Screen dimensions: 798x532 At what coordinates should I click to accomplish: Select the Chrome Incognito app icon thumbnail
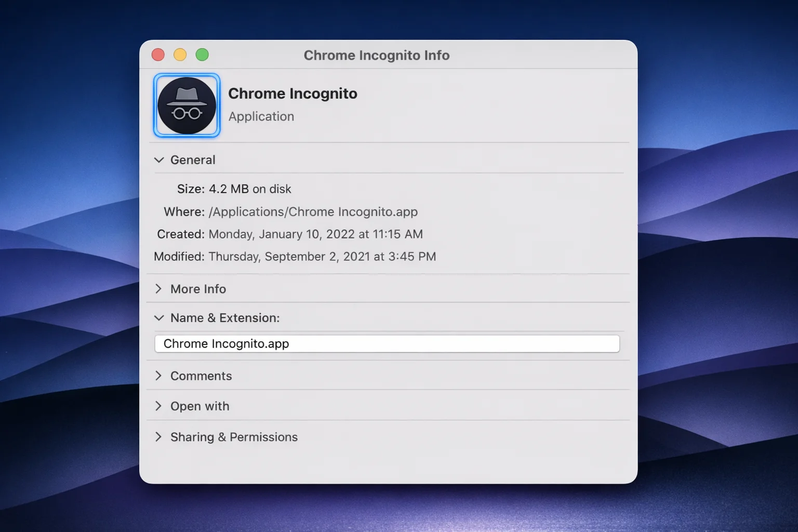[x=187, y=105]
